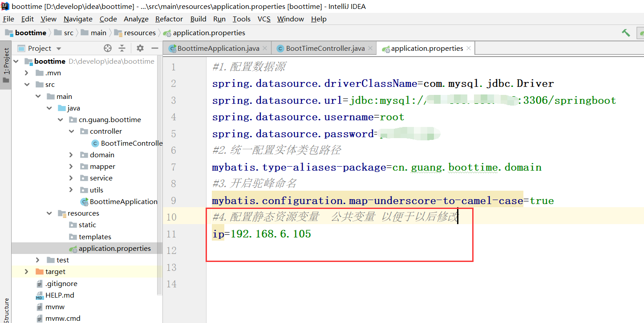Click mybatis.type-aliases-package line
This screenshot has width=644, height=323.
377,168
